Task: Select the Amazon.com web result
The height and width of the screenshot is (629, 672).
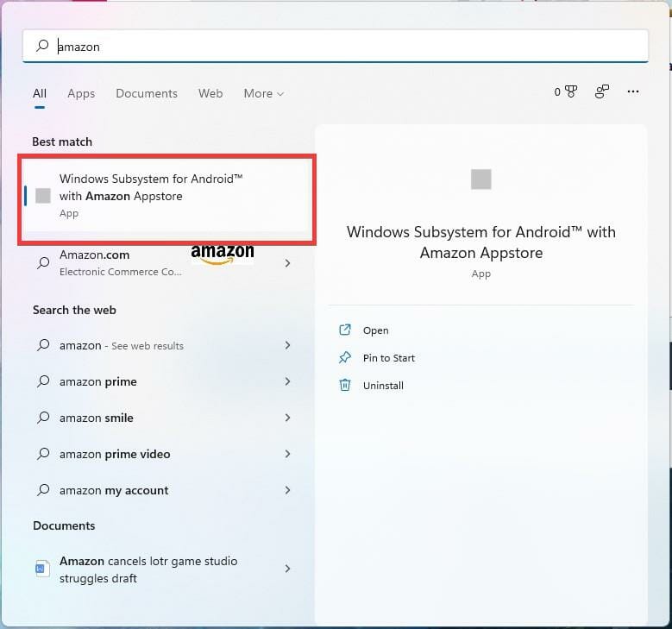Action: click(165, 263)
